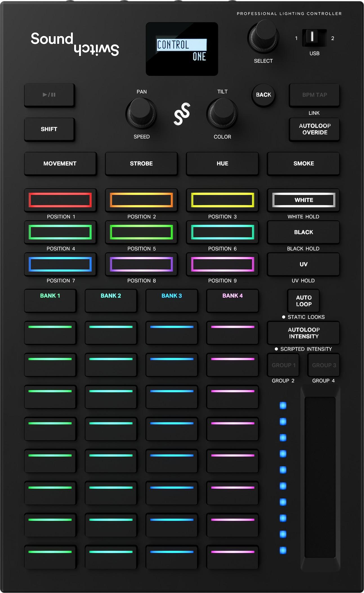Trigger third blue pad in BANK 3 column

pyautogui.click(x=172, y=397)
